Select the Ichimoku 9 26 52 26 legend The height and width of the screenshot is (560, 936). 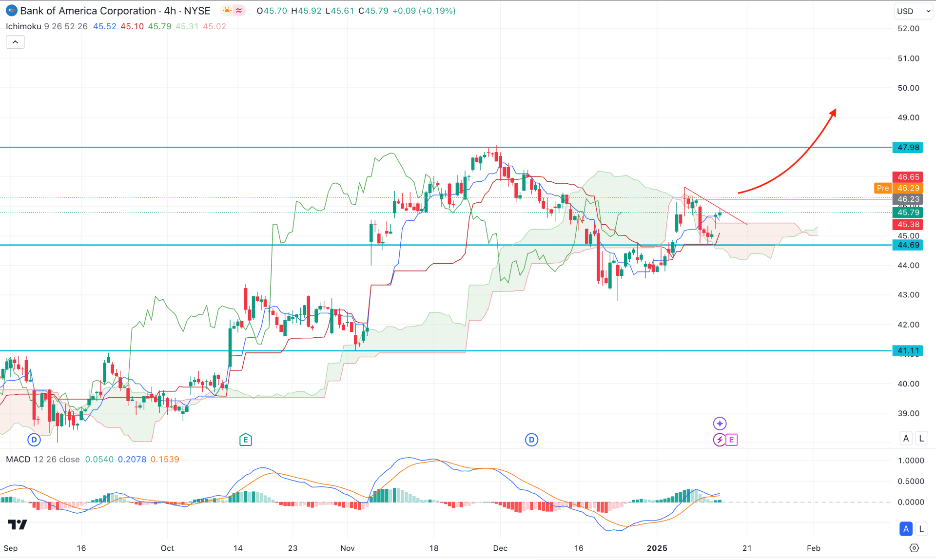[47, 26]
